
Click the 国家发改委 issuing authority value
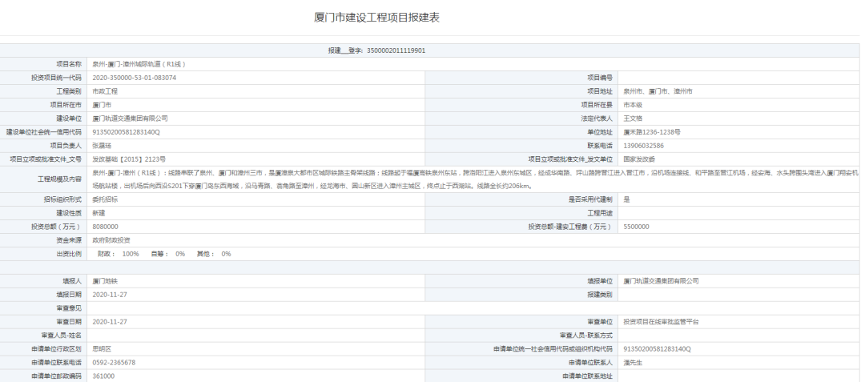point(640,159)
